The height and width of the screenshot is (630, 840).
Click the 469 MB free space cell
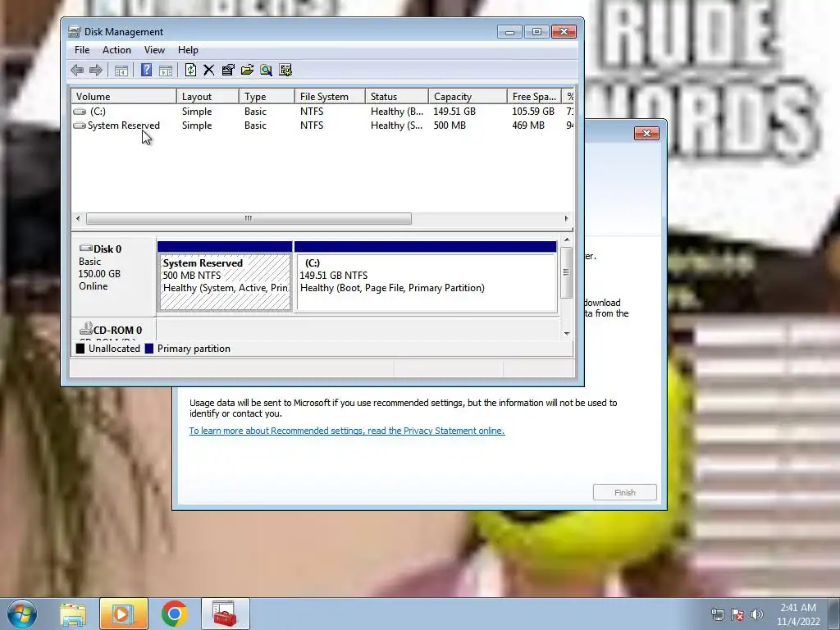pyautogui.click(x=528, y=126)
